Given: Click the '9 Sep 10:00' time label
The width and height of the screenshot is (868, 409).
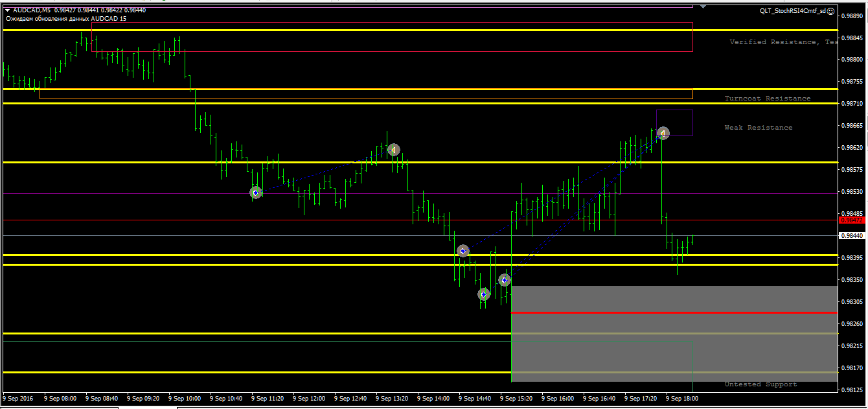Looking at the screenshot, I should [x=185, y=399].
